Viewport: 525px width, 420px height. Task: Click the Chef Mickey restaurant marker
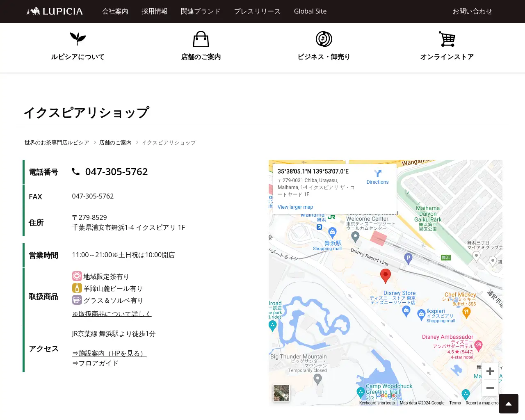tap(466, 313)
